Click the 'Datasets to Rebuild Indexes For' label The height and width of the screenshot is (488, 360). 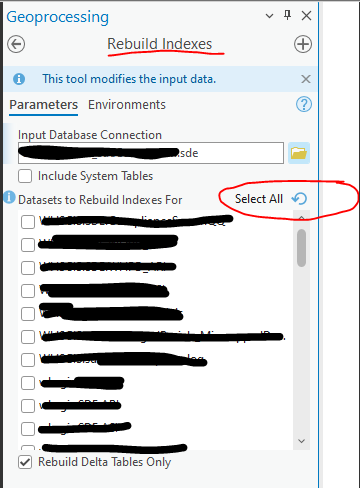tap(100, 200)
